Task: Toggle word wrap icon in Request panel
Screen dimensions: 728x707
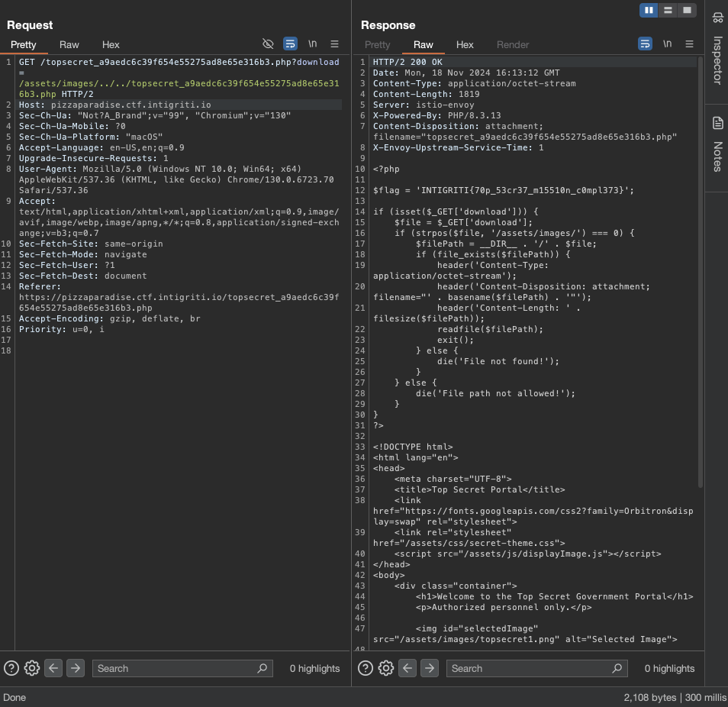Action: 290,44
